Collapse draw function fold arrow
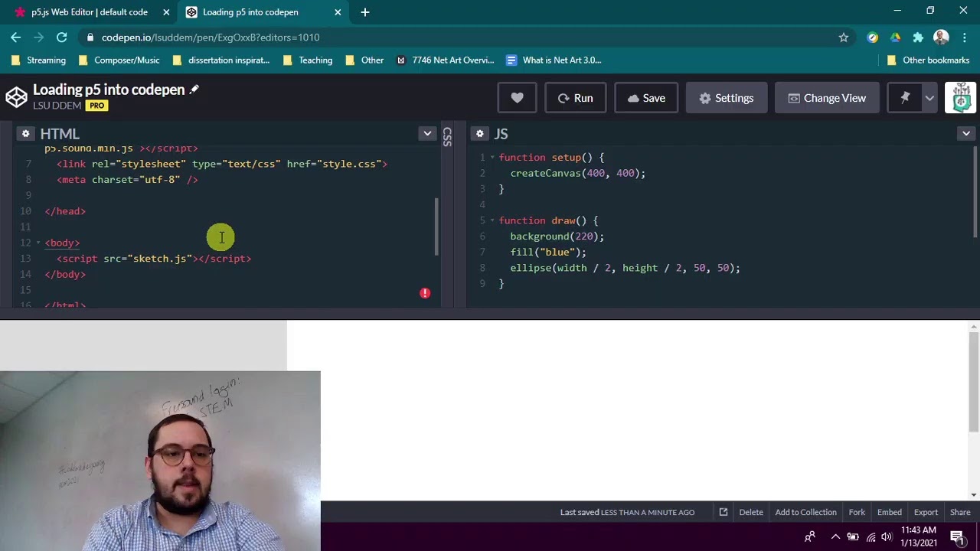The width and height of the screenshot is (980, 551). (492, 220)
